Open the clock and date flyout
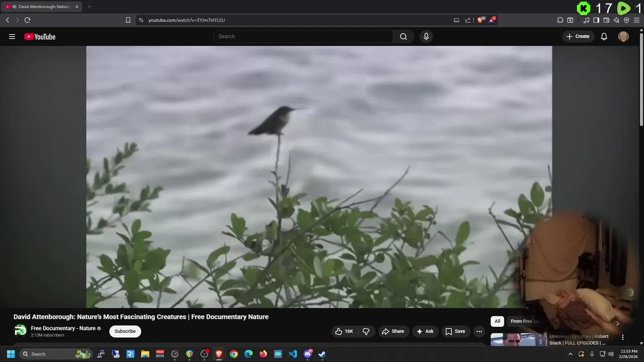Screen dimensions: 644x362 pos(629,354)
